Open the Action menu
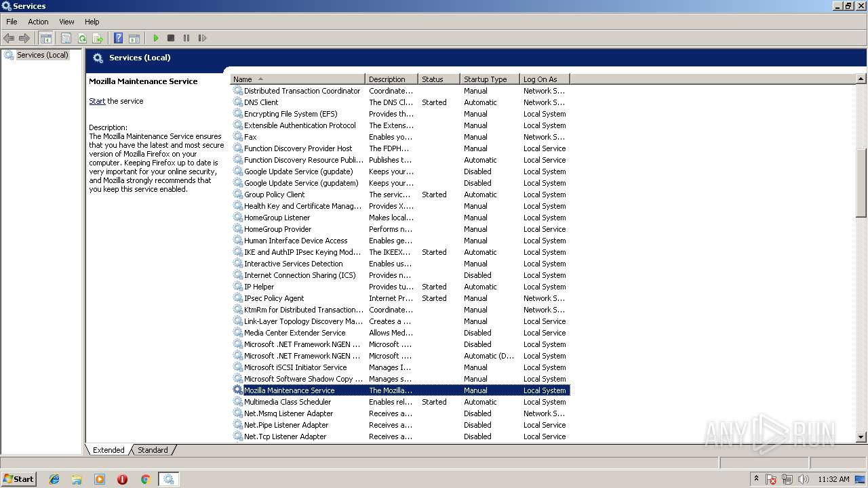This screenshot has width=868, height=488. pos(38,22)
